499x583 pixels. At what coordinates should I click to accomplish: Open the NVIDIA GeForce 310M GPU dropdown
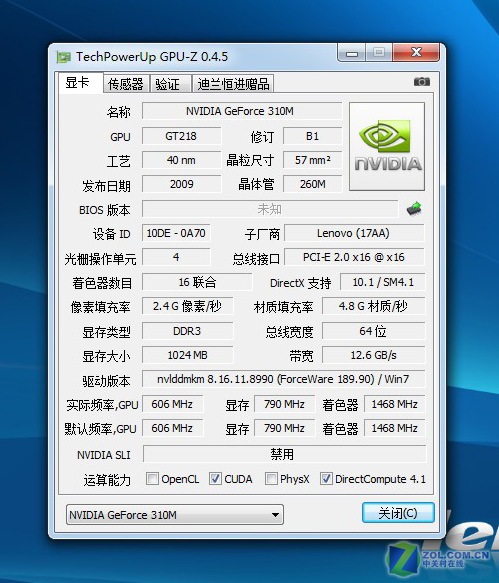[175, 515]
